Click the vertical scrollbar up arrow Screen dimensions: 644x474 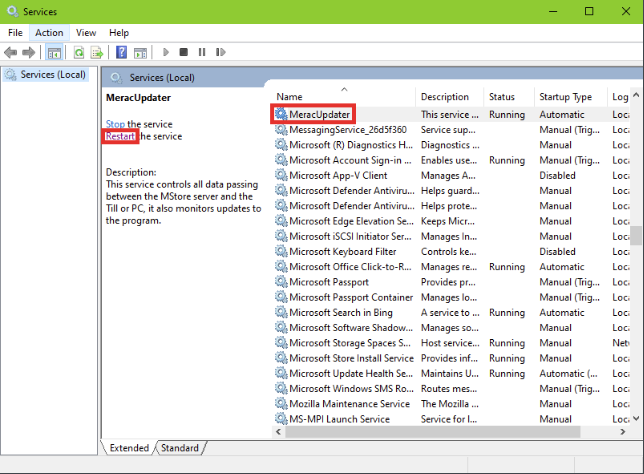point(636,95)
